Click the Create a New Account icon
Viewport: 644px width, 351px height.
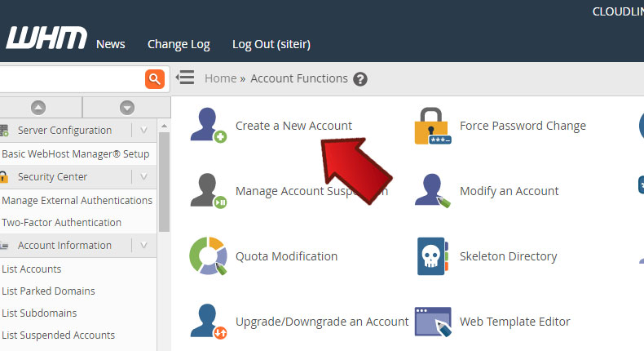tap(208, 126)
